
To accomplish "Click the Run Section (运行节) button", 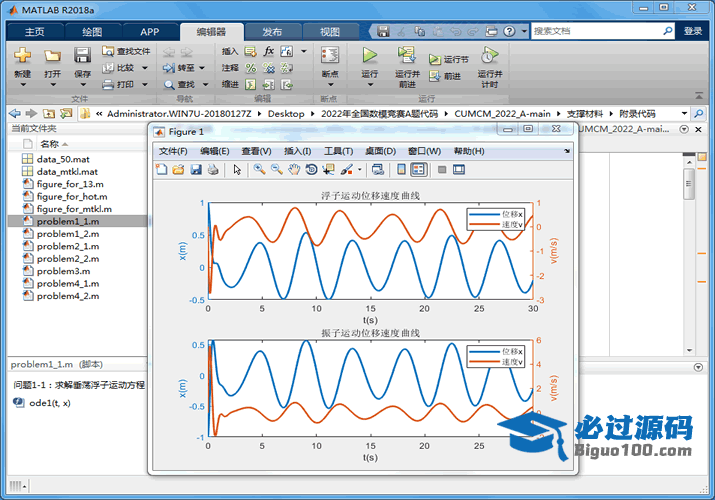I will point(449,59).
